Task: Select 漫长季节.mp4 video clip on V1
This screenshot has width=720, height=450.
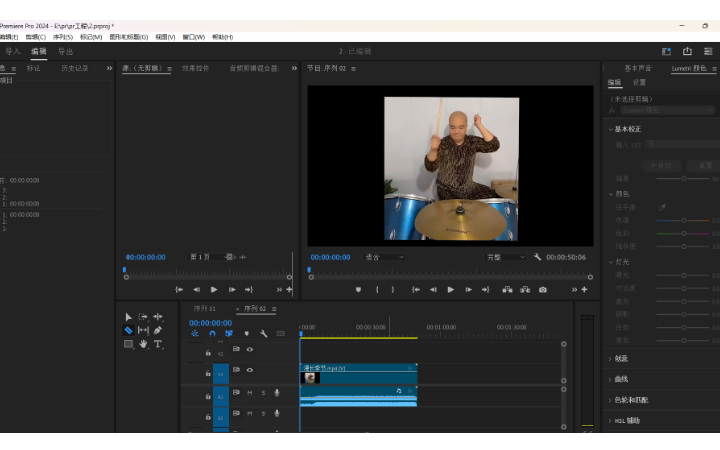Action: (359, 374)
